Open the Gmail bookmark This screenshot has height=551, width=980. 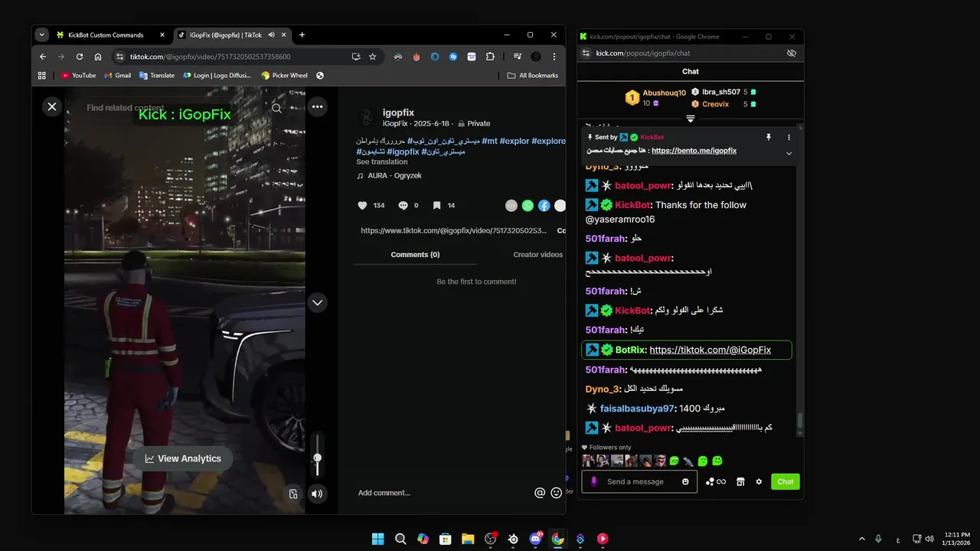tap(117, 76)
